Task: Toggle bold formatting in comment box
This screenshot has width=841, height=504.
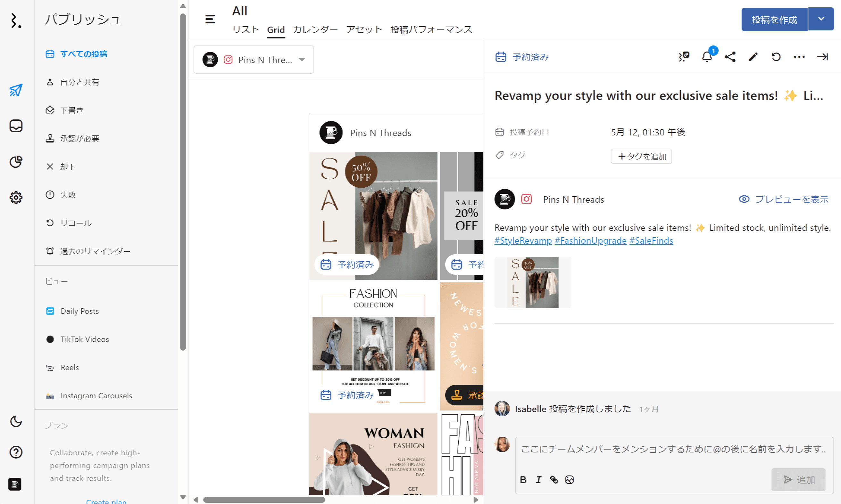Action: (523, 480)
